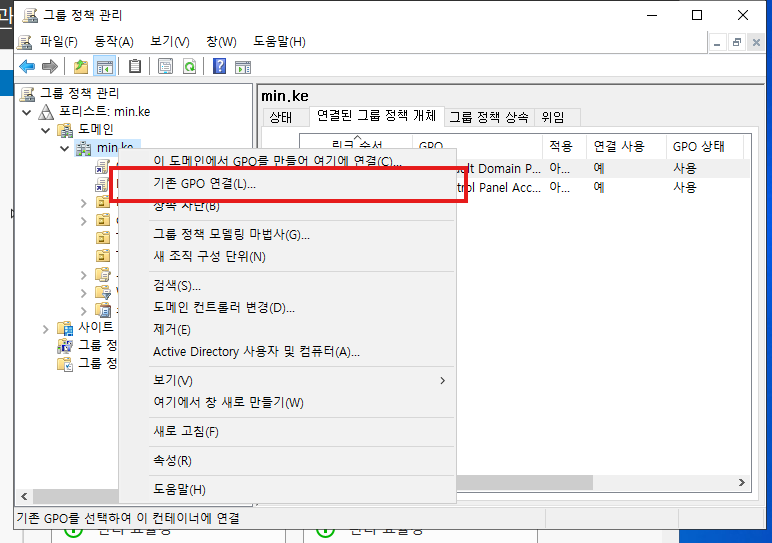Select the Default Domain P... GPO row
Screen dimensions: 772x543
tap(603, 168)
